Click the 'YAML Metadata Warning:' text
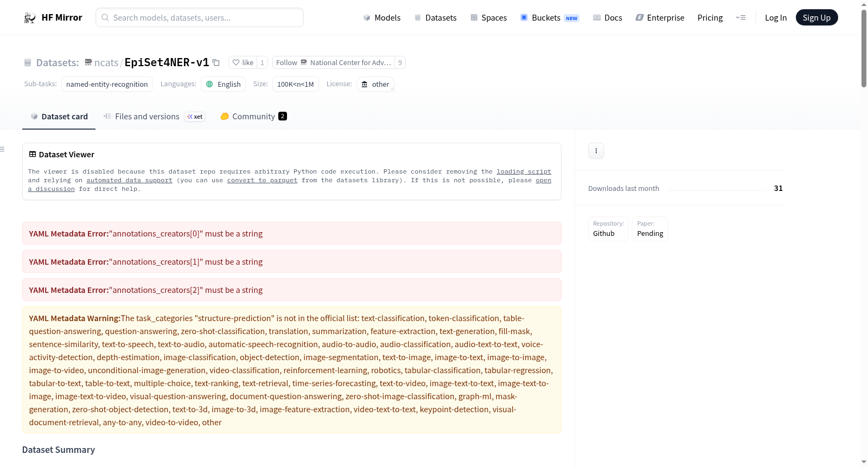 [x=75, y=318]
